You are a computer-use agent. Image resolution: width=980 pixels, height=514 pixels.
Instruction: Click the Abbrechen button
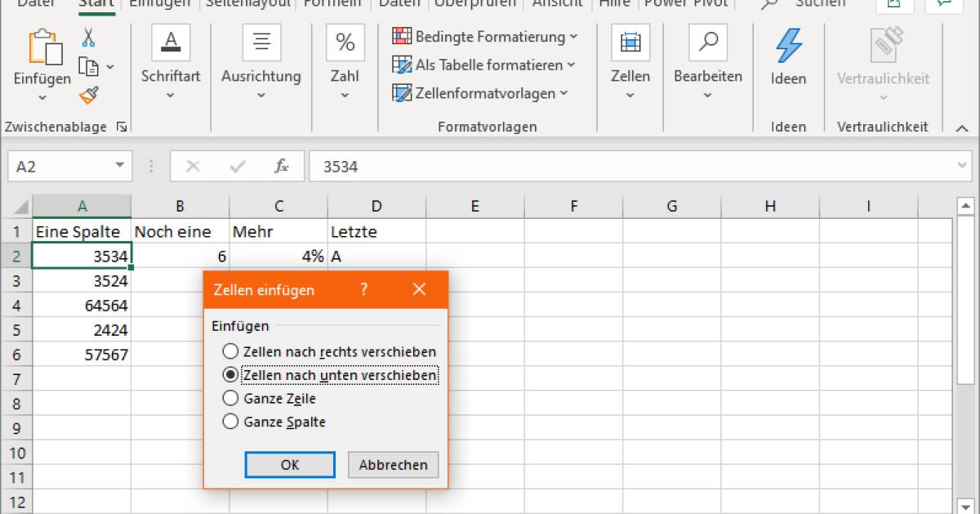[x=394, y=465]
